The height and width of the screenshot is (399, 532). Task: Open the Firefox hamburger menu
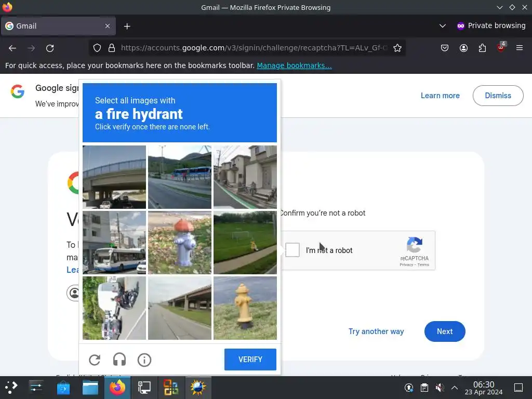(520, 48)
